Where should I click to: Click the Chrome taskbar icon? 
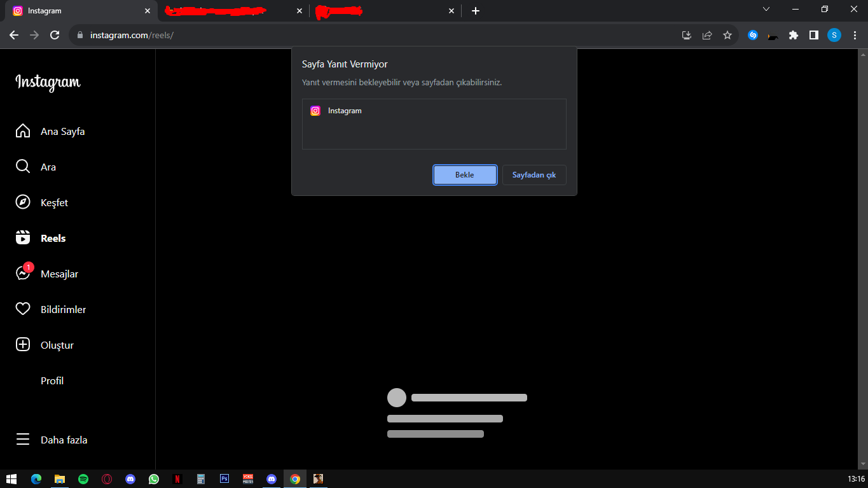coord(295,479)
